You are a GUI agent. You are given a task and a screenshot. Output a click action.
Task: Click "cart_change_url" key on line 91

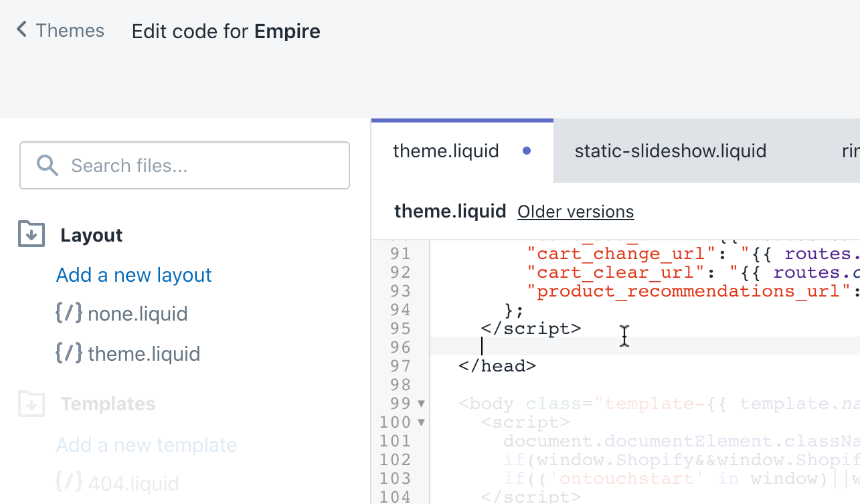(x=621, y=254)
